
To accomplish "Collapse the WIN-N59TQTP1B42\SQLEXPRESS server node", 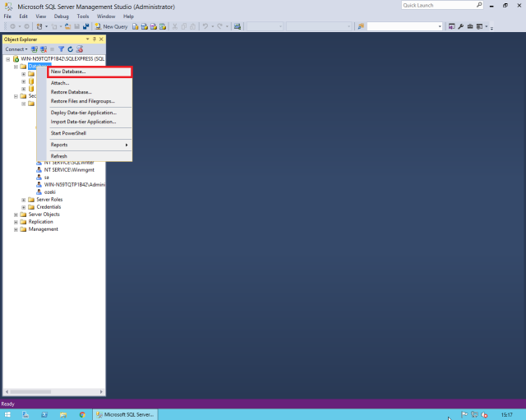I will coord(7,59).
